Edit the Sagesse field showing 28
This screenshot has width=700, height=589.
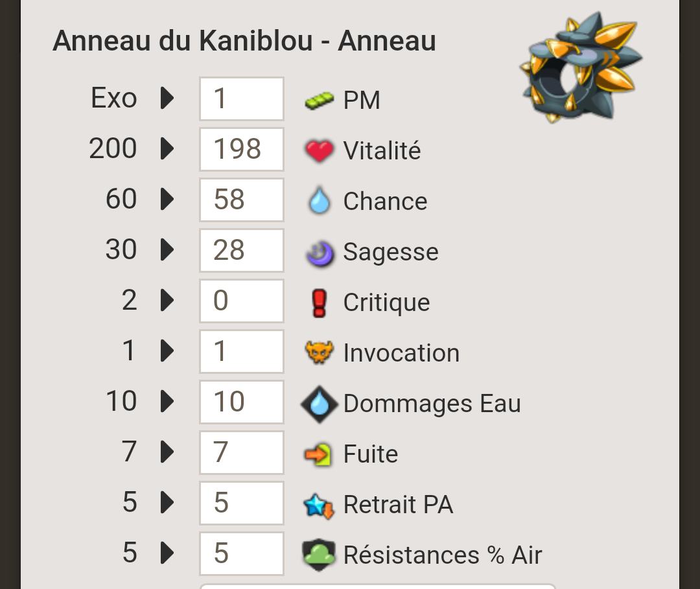(242, 250)
